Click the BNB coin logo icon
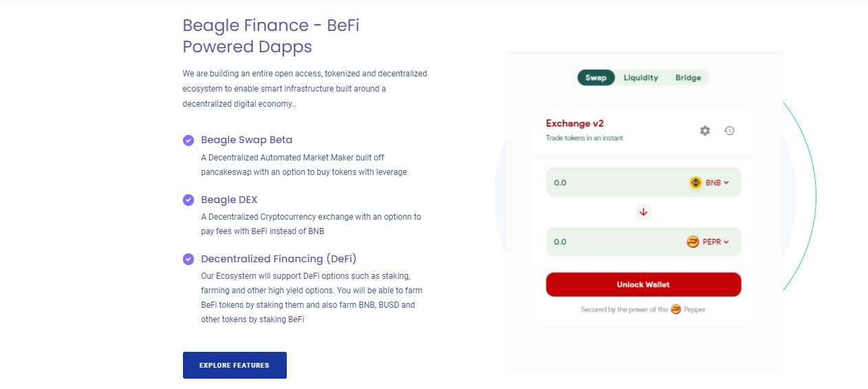868x389 pixels. click(x=695, y=182)
